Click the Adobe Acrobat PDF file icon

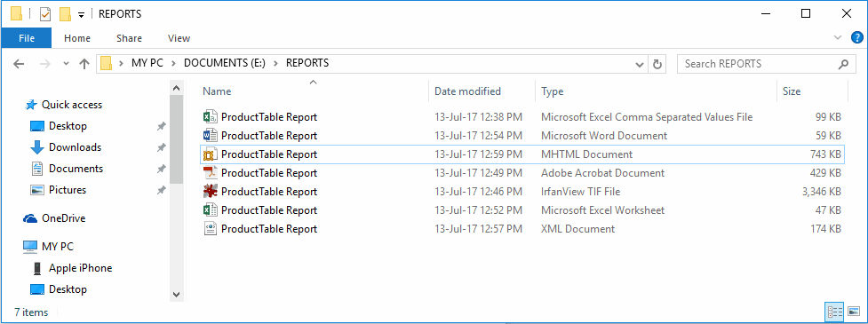click(x=211, y=173)
